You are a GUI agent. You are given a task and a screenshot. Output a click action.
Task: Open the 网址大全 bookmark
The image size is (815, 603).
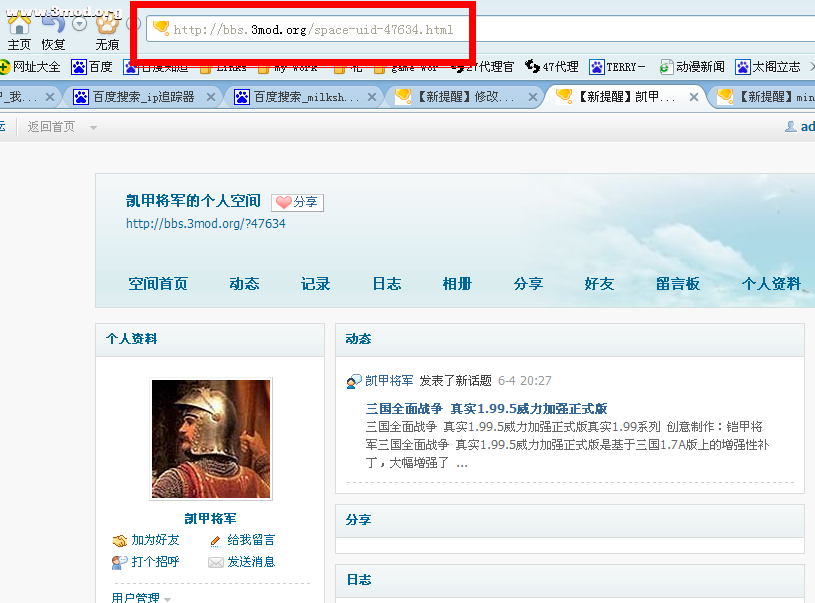click(32, 67)
